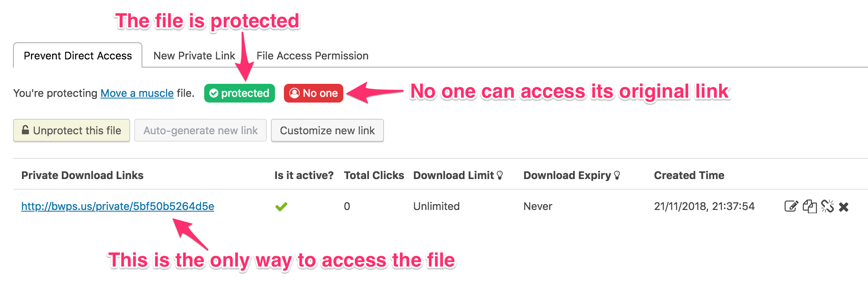The width and height of the screenshot is (868, 282).
Task: Click the lightbulb hint beside Download Expiry
Action: (617, 175)
